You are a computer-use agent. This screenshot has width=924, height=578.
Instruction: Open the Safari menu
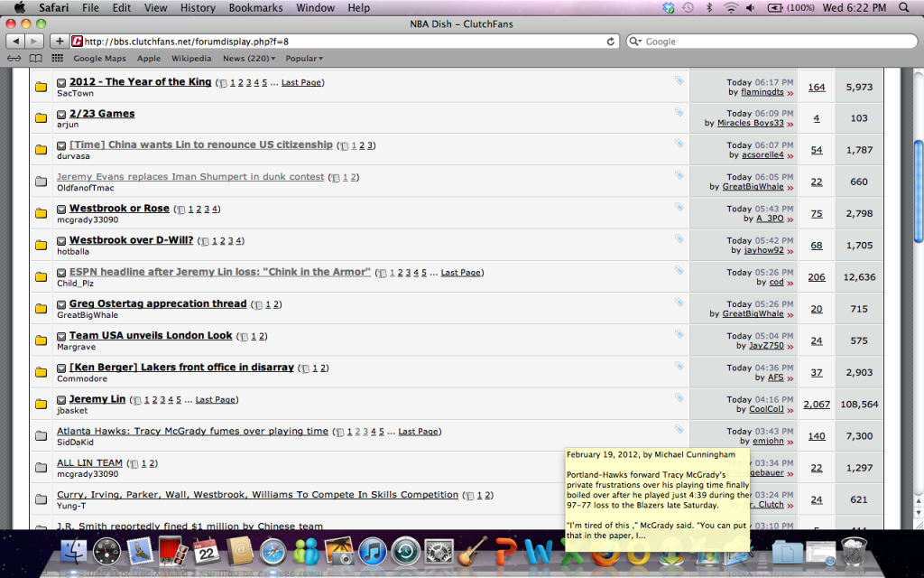(x=53, y=7)
